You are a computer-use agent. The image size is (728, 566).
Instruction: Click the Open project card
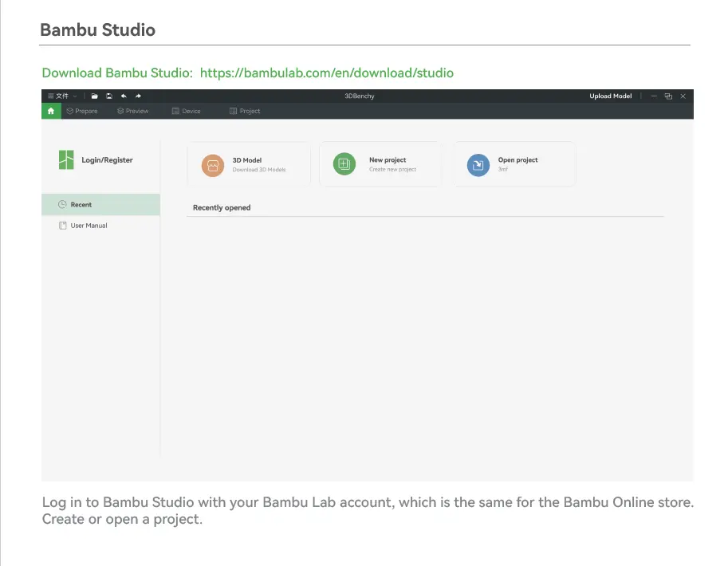(x=514, y=164)
